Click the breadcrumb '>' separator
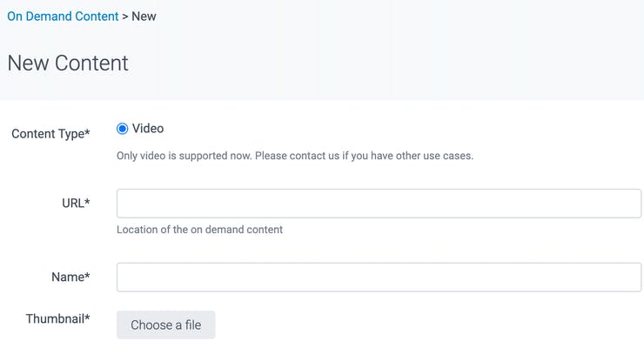The image size is (644, 348). coord(124,17)
